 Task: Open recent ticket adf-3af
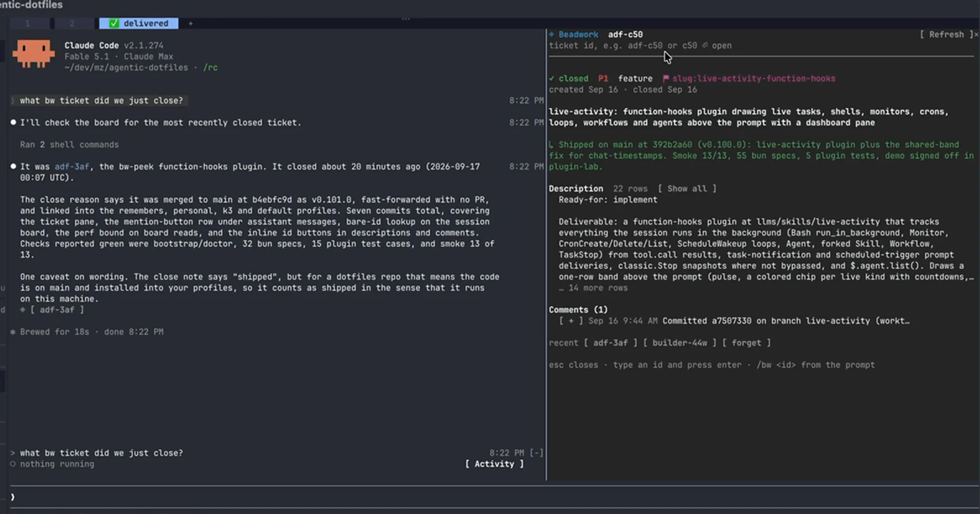[611, 343]
